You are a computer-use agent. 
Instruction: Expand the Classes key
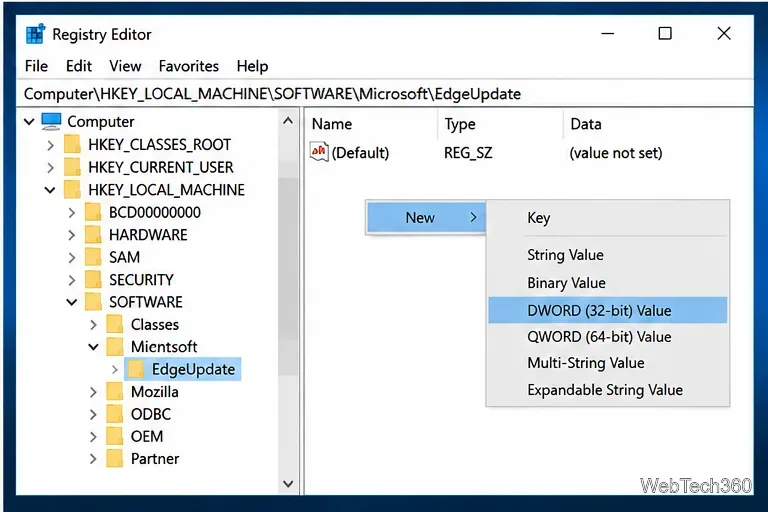(94, 325)
